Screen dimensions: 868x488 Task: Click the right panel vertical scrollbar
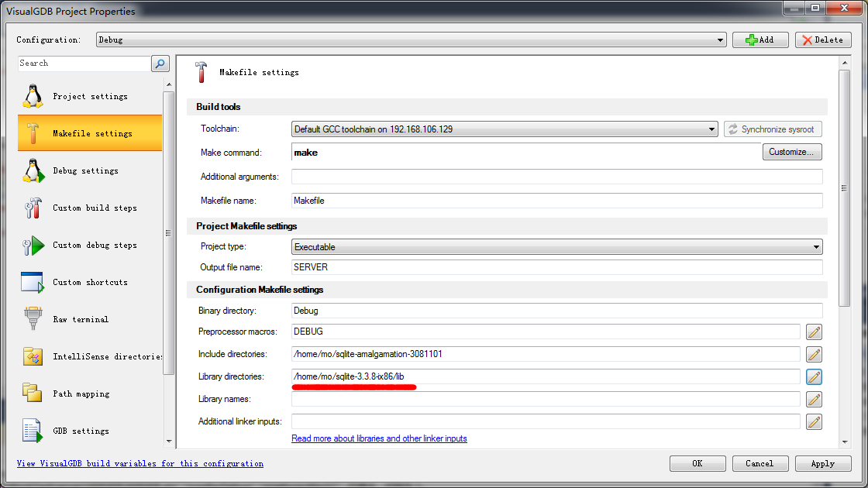(844, 188)
